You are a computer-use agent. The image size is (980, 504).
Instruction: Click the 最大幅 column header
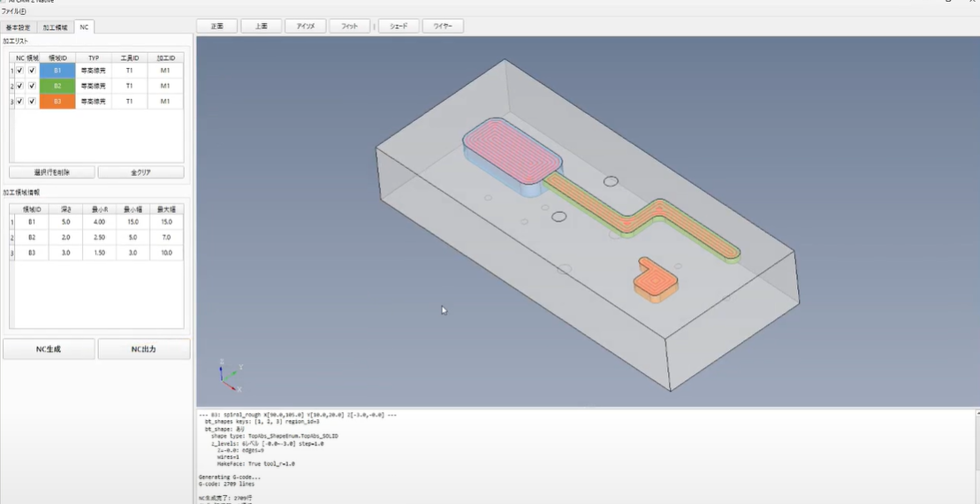(166, 209)
